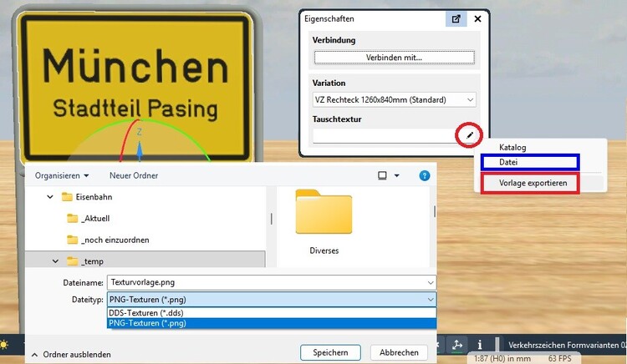Viewport: 627px width, 364px height.
Task: Select the axis gizmo tool in bottom toolbar
Action: (457, 345)
